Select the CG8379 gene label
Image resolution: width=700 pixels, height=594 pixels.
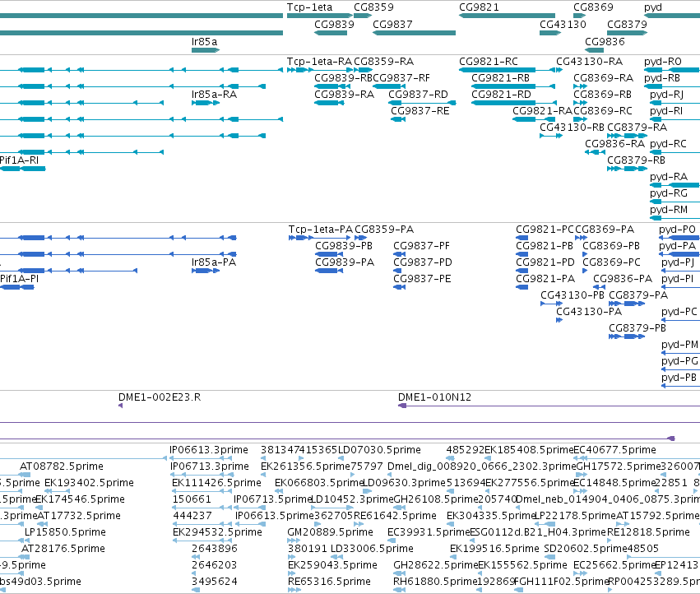pyautogui.click(x=628, y=24)
